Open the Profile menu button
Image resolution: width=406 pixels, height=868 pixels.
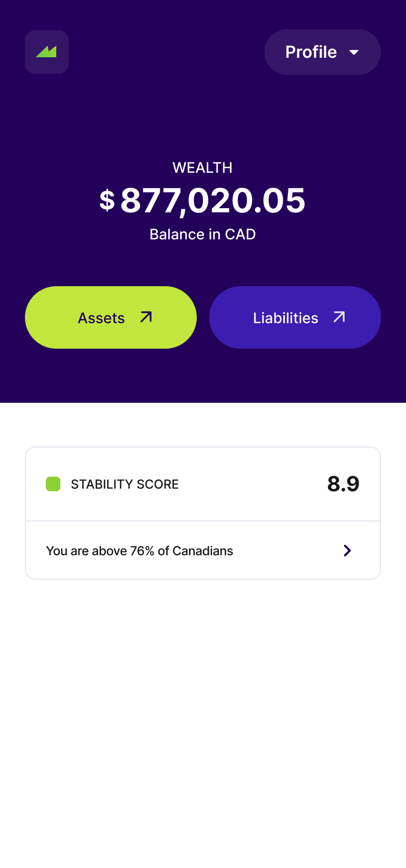point(322,52)
